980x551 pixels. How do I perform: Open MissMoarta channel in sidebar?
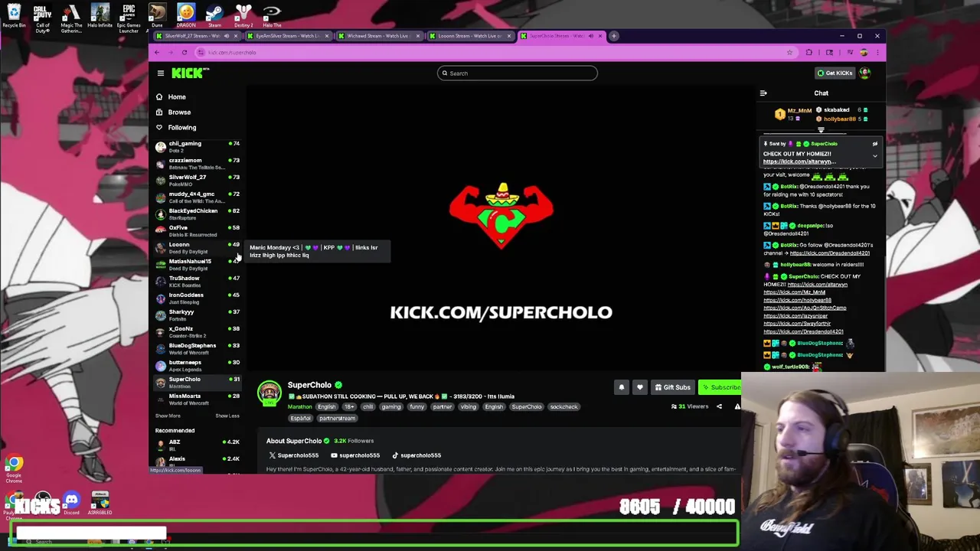coord(198,399)
